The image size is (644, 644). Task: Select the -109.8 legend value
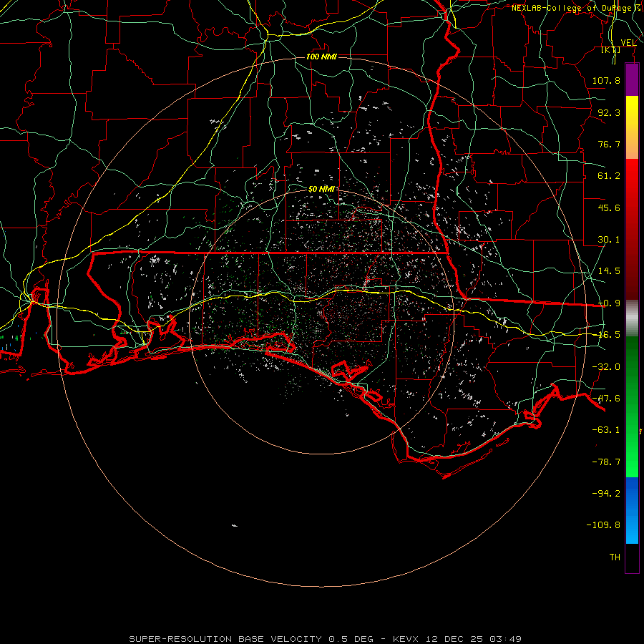[x=603, y=525]
